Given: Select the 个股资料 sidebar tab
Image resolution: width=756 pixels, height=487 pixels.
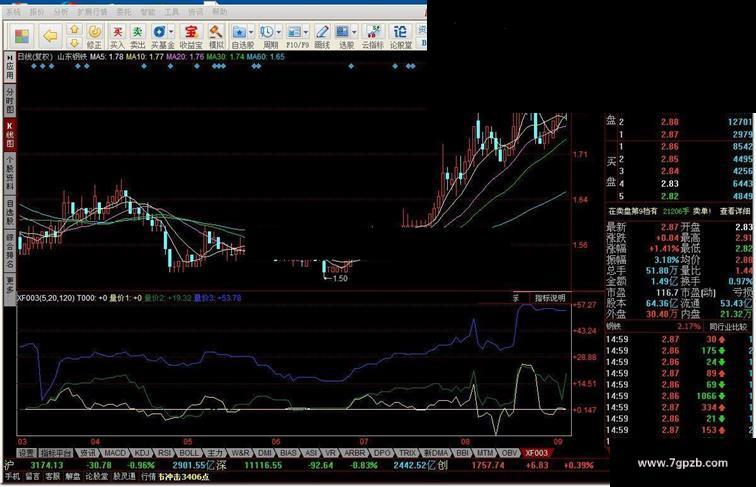Looking at the screenshot, I should point(10,172).
